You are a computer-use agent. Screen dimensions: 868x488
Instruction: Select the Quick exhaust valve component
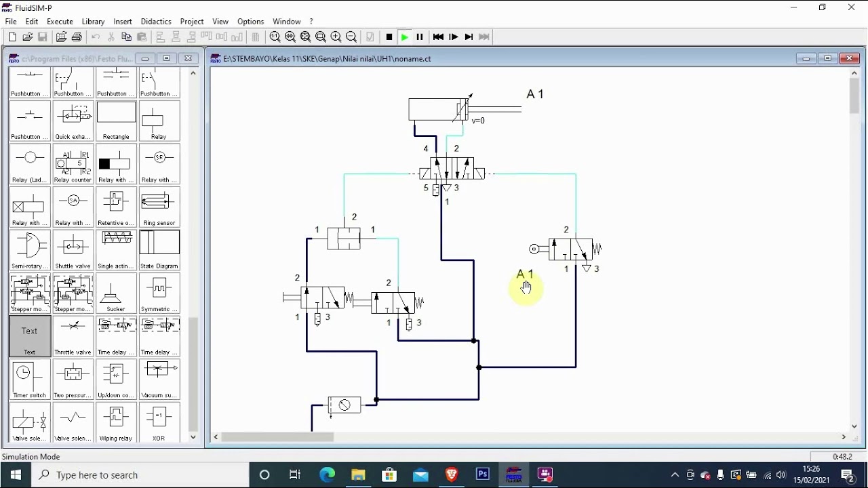[x=73, y=121]
